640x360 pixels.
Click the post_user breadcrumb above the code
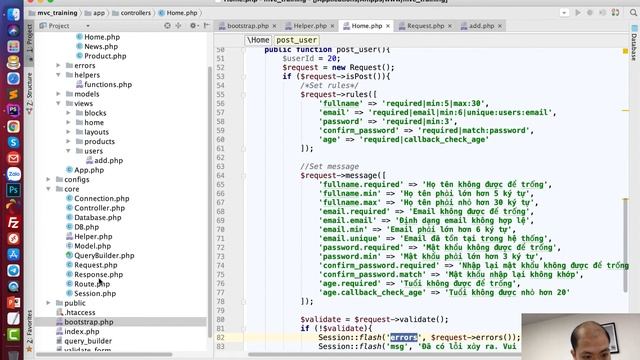[296, 40]
